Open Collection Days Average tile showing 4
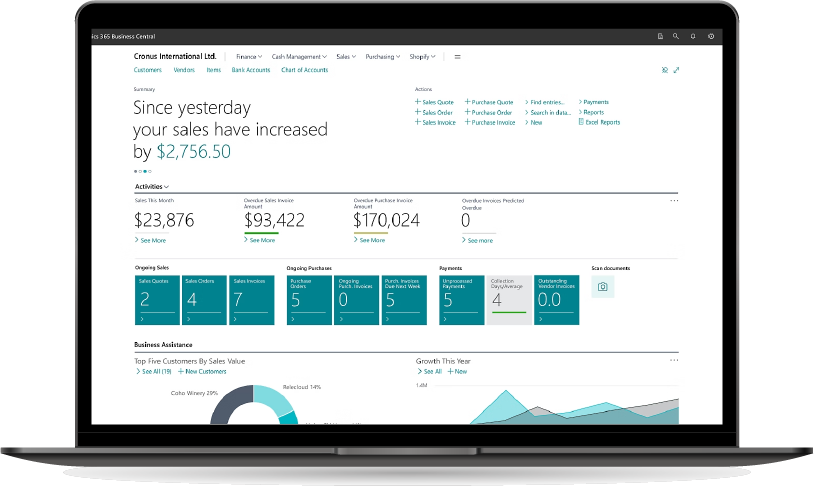Viewport: 814px width, 486px height. (509, 300)
